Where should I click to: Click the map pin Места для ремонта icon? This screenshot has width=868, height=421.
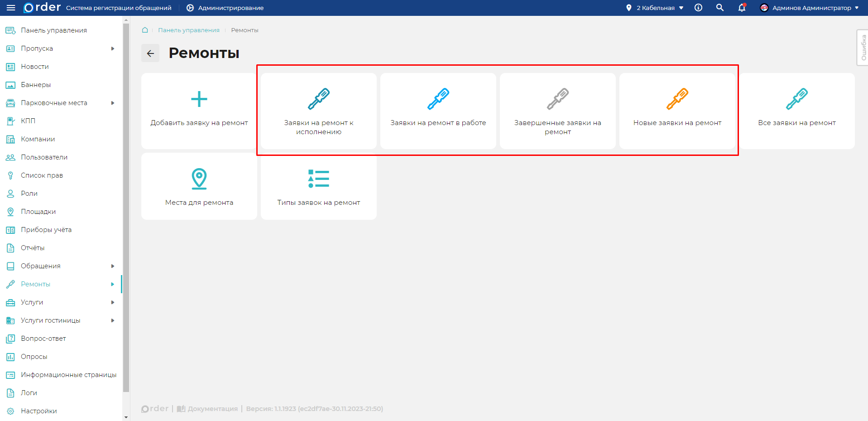[199, 179]
